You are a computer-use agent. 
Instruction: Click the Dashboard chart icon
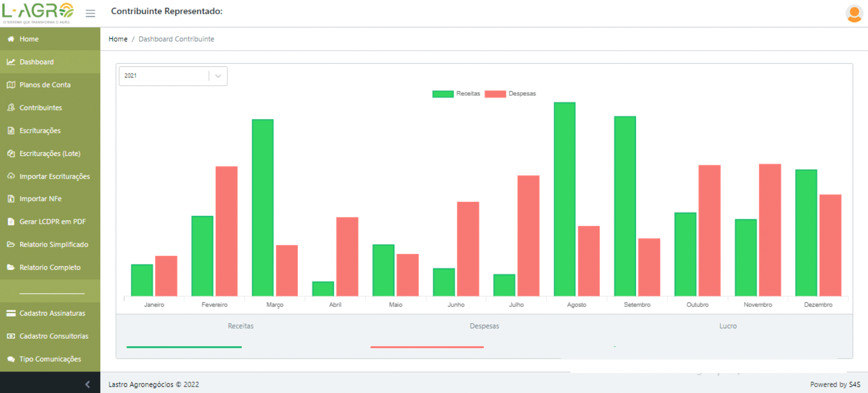[11, 62]
